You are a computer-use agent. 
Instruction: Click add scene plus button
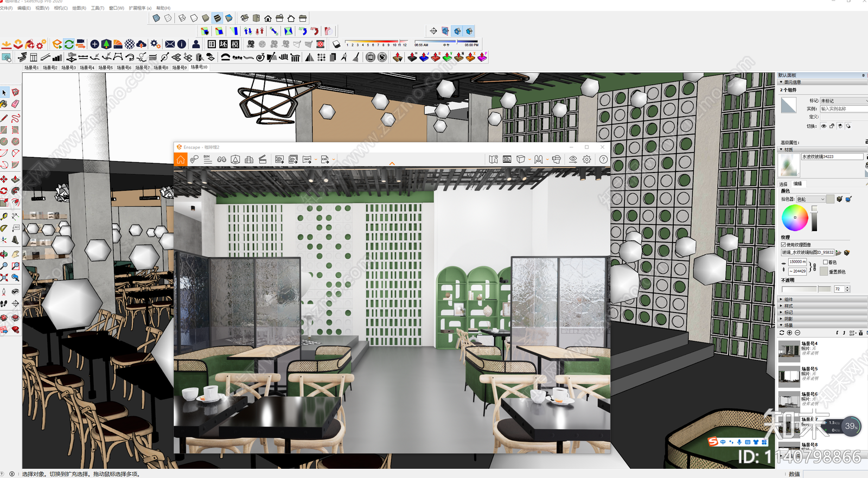tap(789, 333)
